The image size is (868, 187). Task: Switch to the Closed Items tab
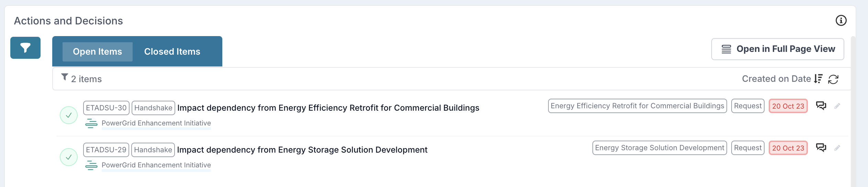click(172, 52)
